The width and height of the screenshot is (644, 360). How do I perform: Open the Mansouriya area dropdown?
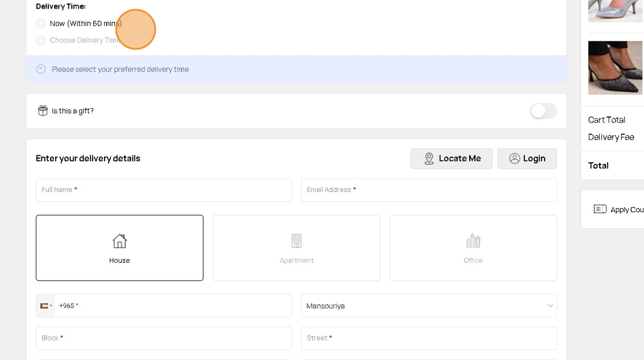tap(429, 306)
